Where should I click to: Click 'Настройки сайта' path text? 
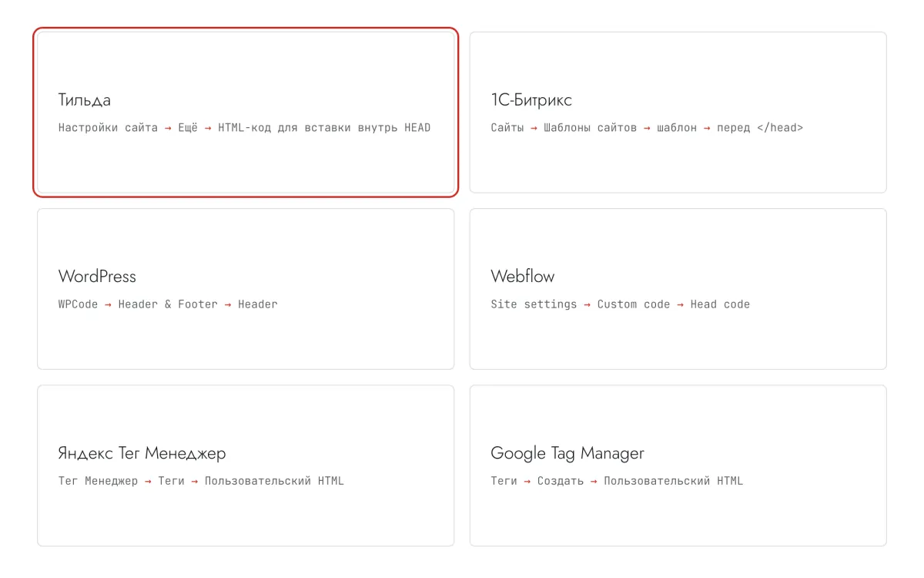[x=109, y=128]
